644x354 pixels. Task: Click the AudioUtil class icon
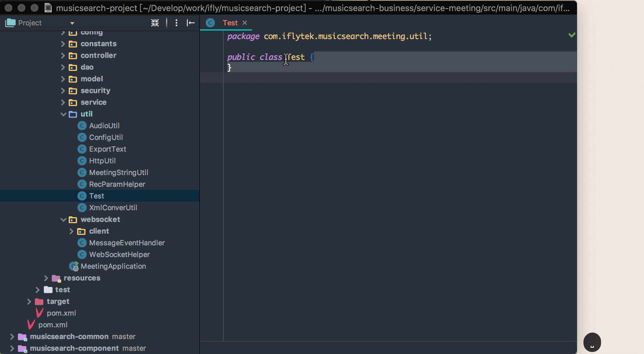click(x=82, y=126)
